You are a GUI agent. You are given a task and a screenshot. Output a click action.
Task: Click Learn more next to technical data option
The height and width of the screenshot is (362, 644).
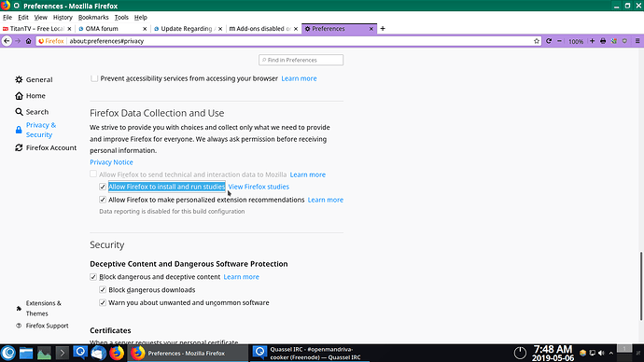[x=308, y=174]
